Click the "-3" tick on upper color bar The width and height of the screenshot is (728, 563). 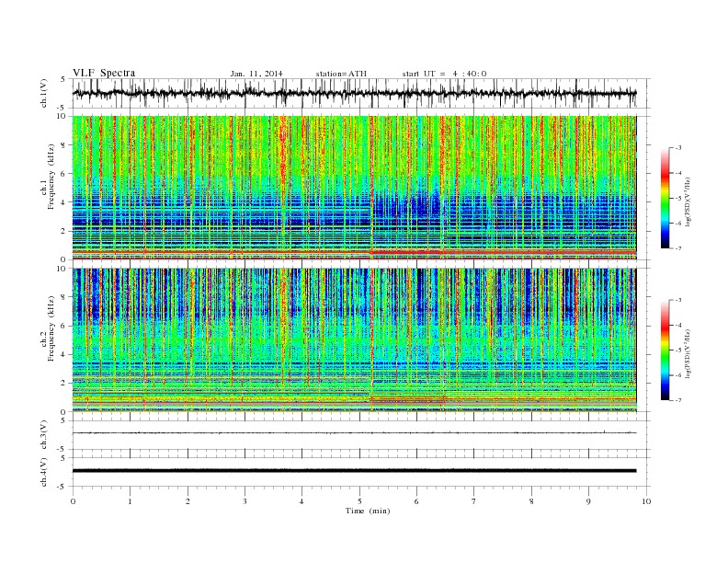coord(677,148)
